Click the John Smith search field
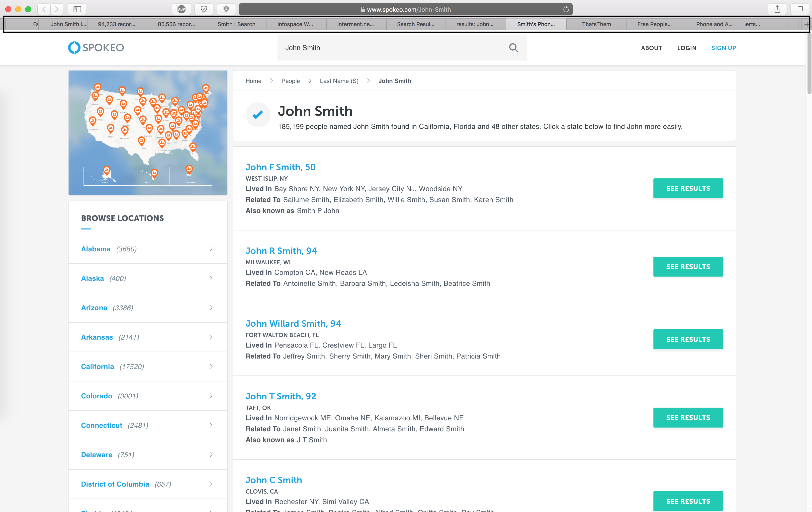This screenshot has height=512, width=812. click(388, 48)
